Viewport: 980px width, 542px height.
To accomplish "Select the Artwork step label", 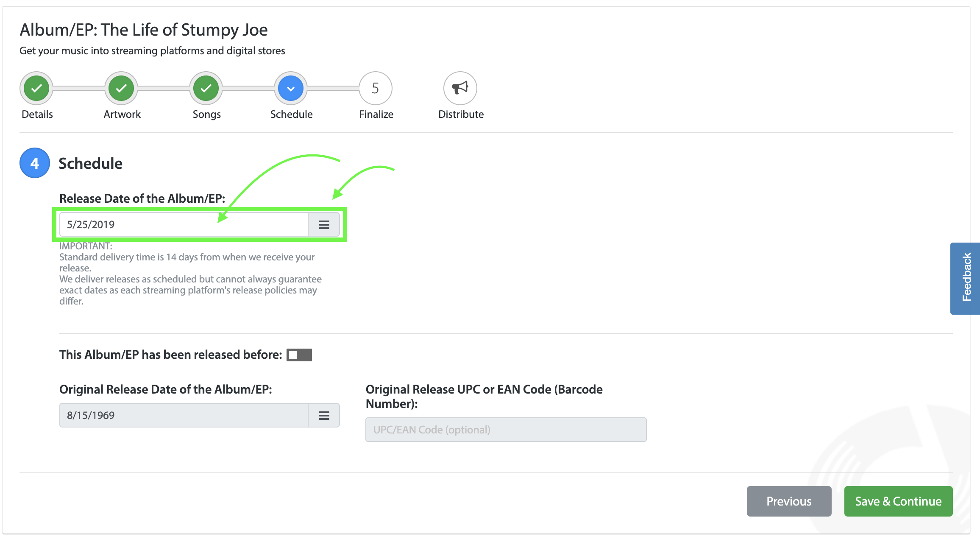I will pyautogui.click(x=122, y=114).
